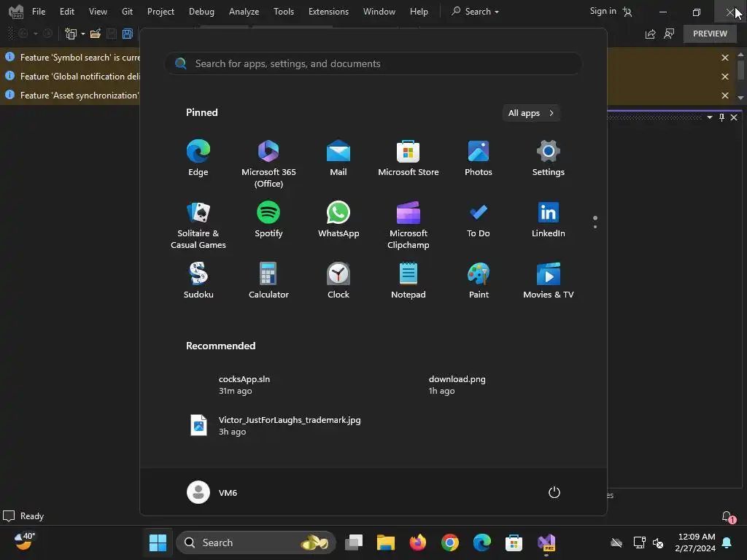
Task: Open the Help menu
Action: [x=419, y=12]
